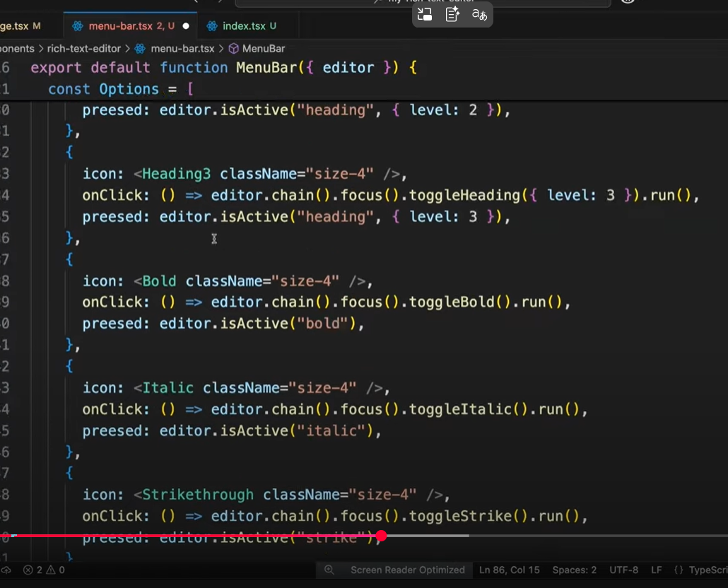This screenshot has width=728, height=588.
Task: Click Screen Reader Optimized in status bar
Action: (407, 570)
